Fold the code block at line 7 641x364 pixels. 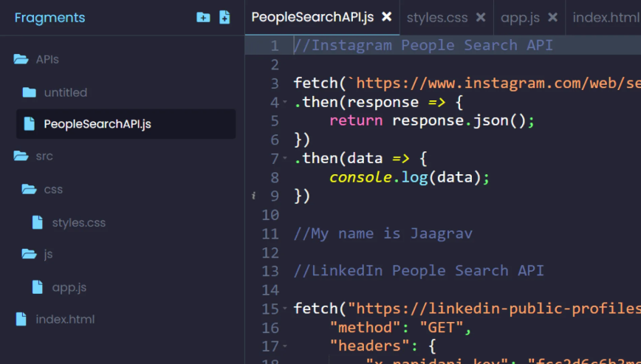[x=285, y=159]
